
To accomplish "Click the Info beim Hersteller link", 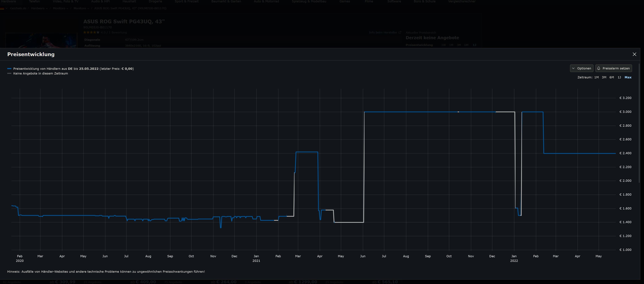I will click(x=385, y=32).
